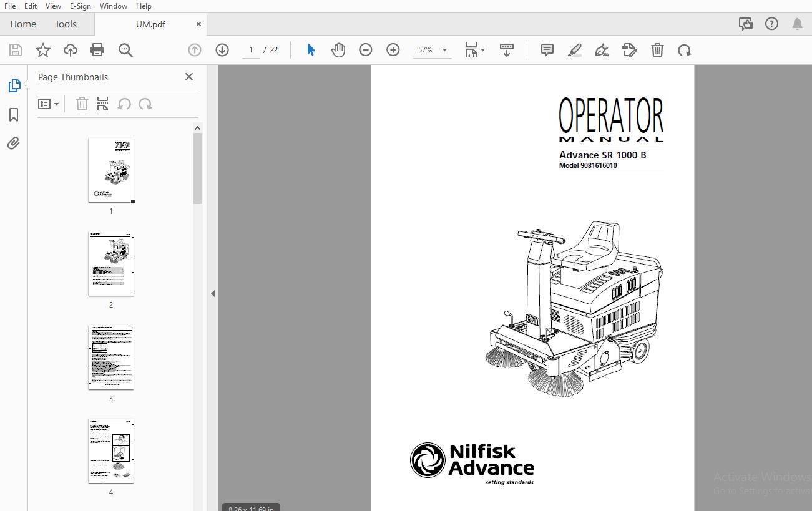Zoom out with minus icon
Image resolution: width=812 pixels, height=511 pixels.
point(366,50)
